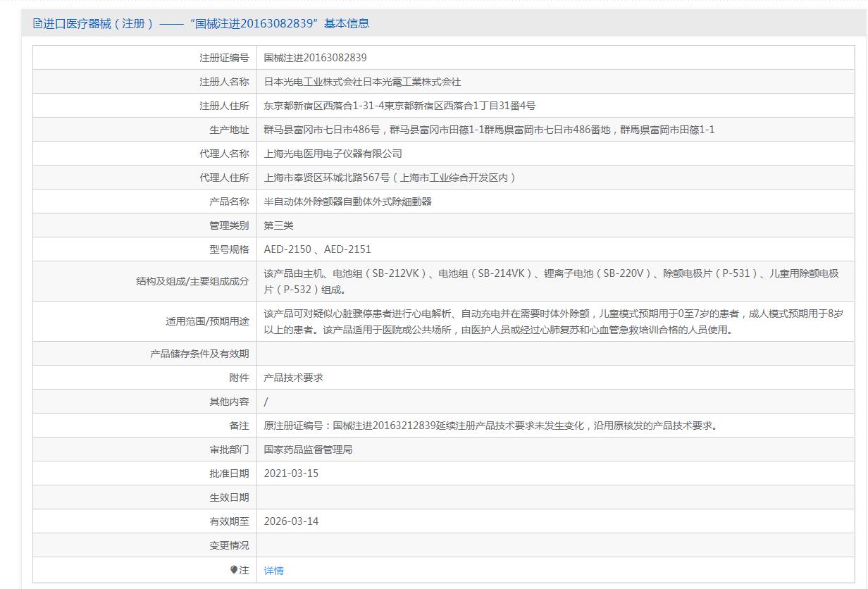868x589 pixels.
Task: Open the 详情 link in the last row
Action: pos(273,571)
